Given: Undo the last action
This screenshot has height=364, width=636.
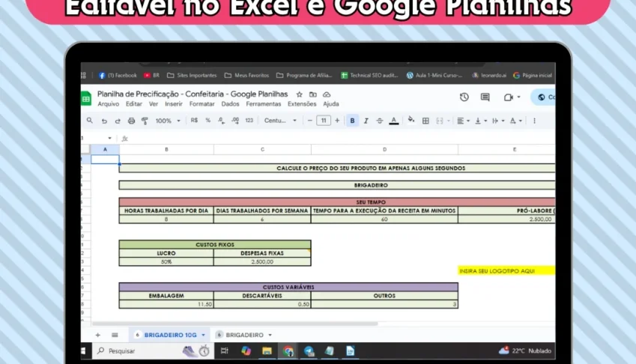Looking at the screenshot, I should [x=104, y=121].
